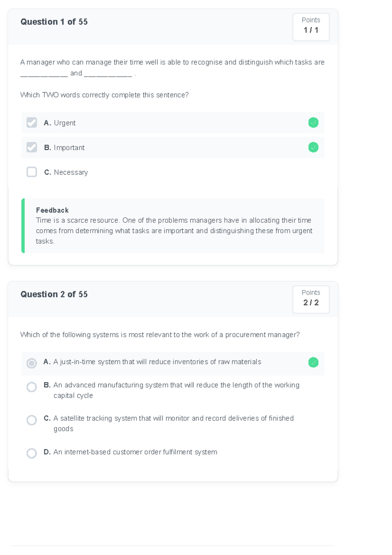This screenshot has width=392, height=555.
Task: Check the Necessary checkbox
Action: [x=31, y=172]
